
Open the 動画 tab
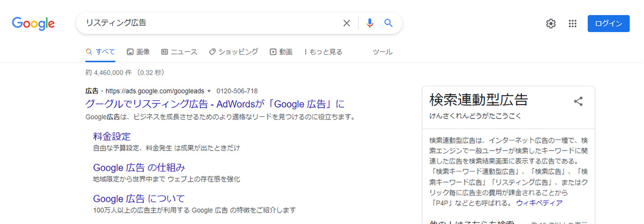[281, 52]
